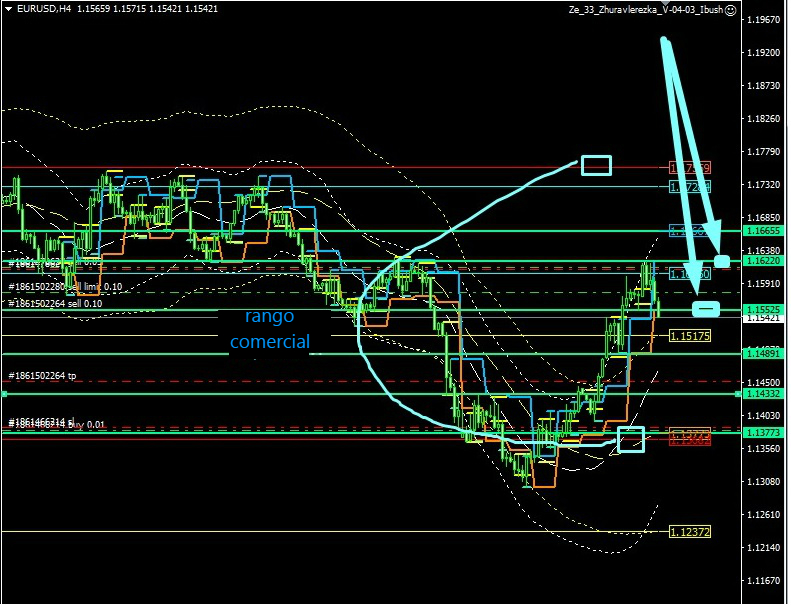
Task: Click the yellow 1.15175 level label
Action: [x=690, y=336]
